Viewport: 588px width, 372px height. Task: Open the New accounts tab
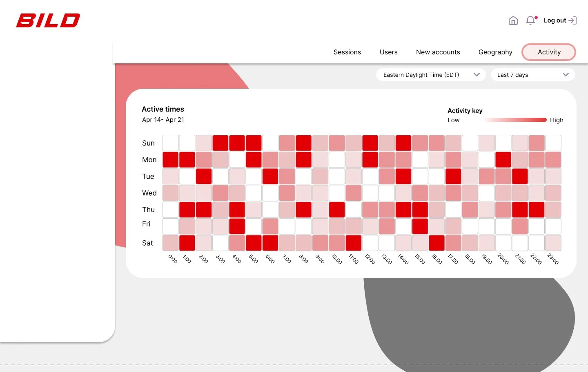tap(438, 52)
